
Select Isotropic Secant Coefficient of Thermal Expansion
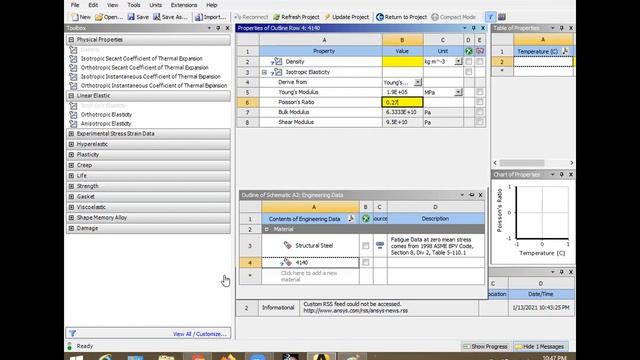coord(142,59)
